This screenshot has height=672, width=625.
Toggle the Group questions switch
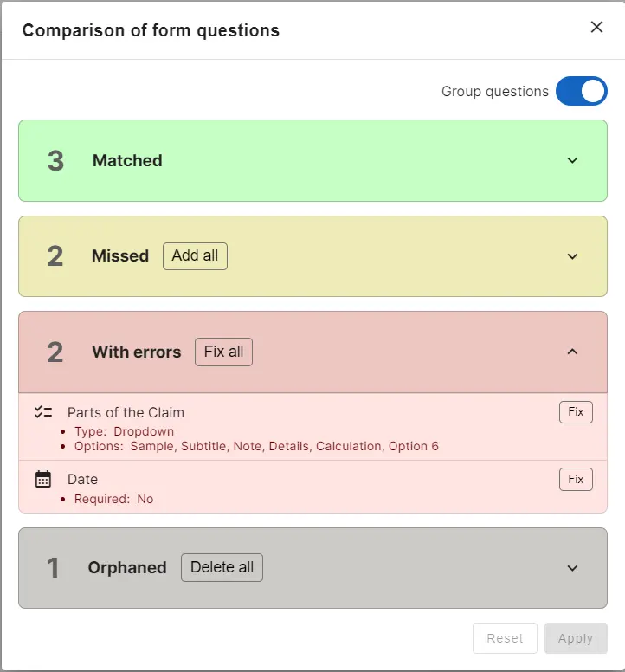pyautogui.click(x=581, y=91)
